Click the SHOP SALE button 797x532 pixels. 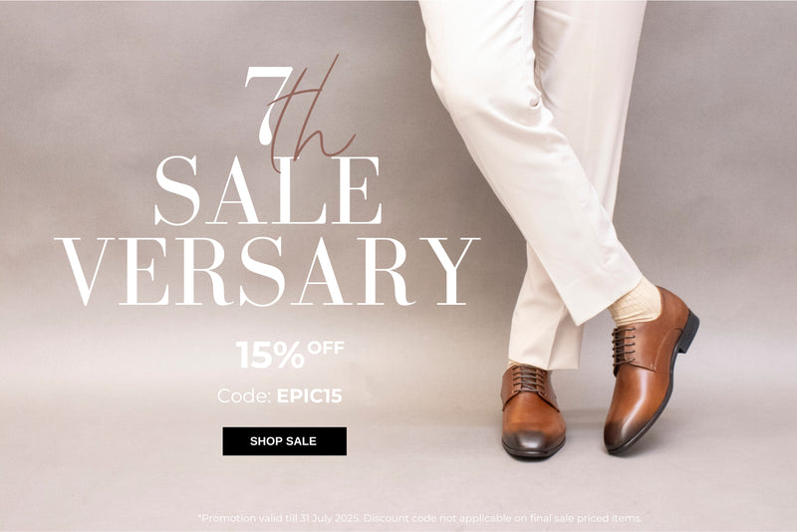[x=284, y=441]
